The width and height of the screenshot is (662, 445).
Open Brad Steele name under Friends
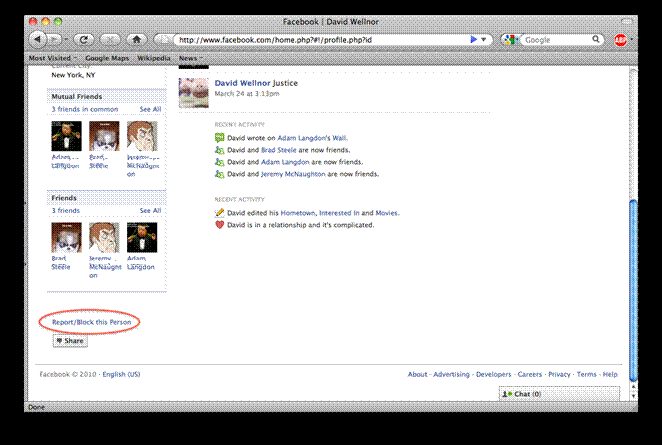click(60, 263)
